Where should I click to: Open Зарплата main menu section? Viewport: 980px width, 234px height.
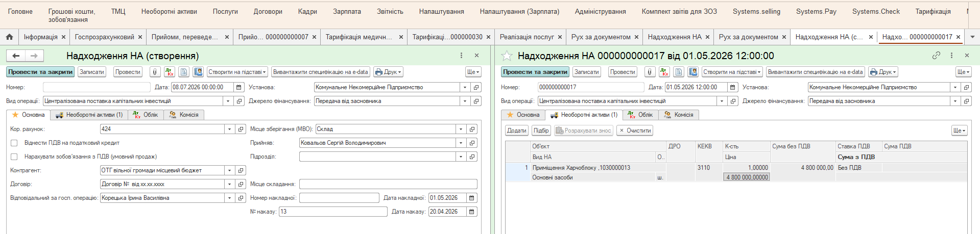pos(347,11)
